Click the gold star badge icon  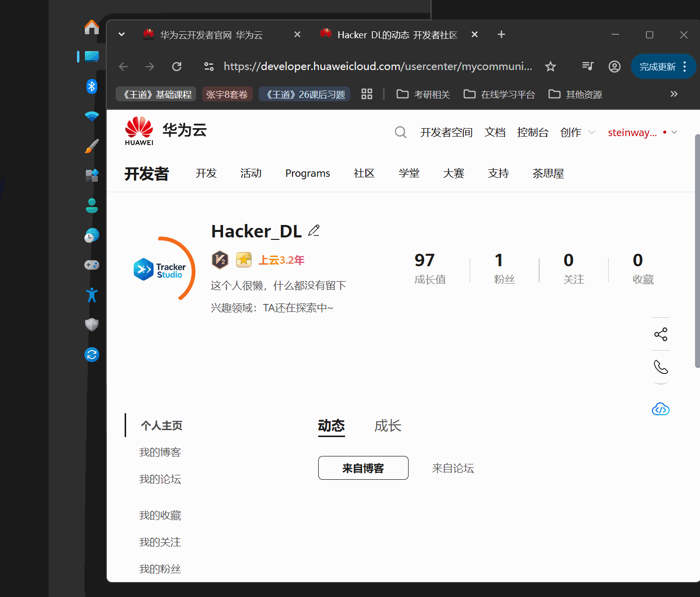pos(244,260)
